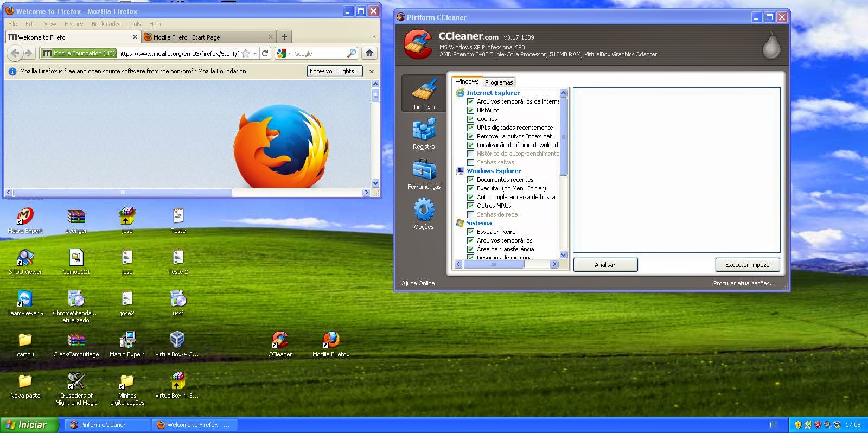Open the list all tabs dropdown
Image resolution: width=868 pixels, height=433 pixels.
click(374, 37)
